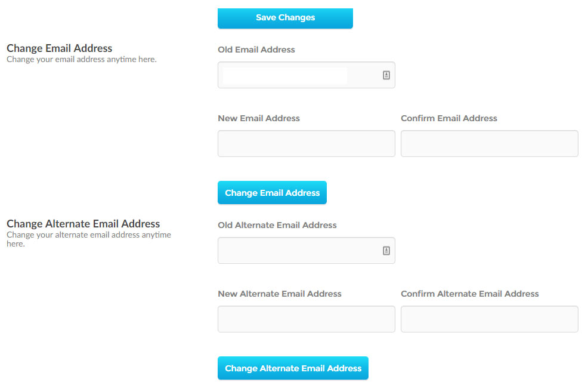Click the autofill icon in Old Alternate Email Address field
The width and height of the screenshot is (588, 388).
(x=386, y=251)
